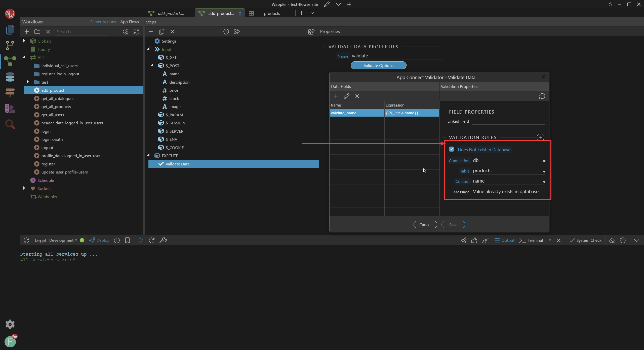Screen dimensions: 644x350
Task: Toggle project services power icon
Action: click(117, 240)
